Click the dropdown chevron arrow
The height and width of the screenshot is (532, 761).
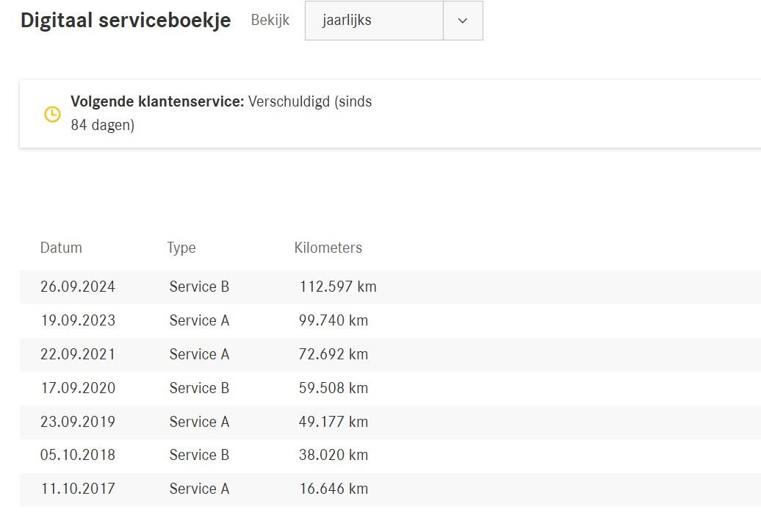coord(463,21)
